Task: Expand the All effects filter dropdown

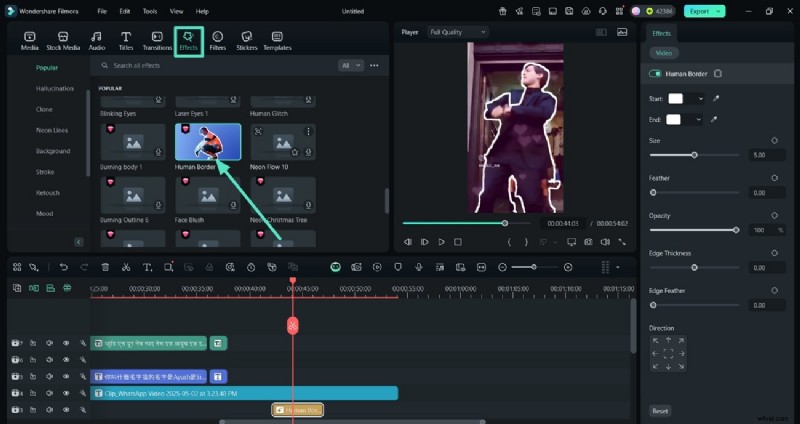Action: coord(350,65)
